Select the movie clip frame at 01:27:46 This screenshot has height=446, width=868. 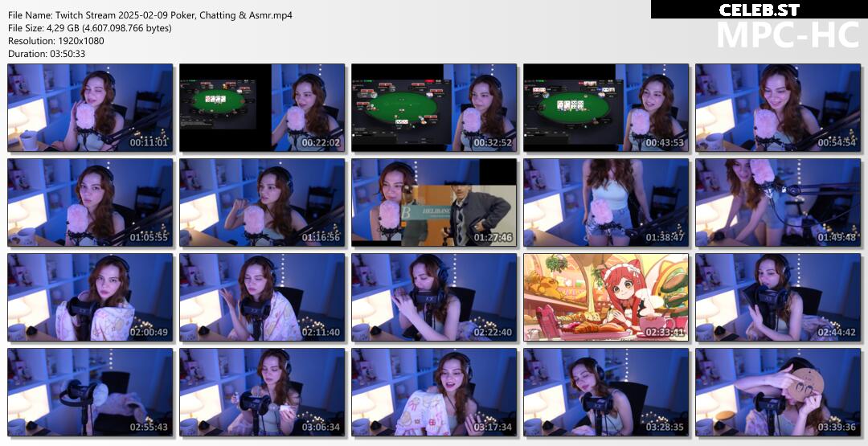[434, 203]
